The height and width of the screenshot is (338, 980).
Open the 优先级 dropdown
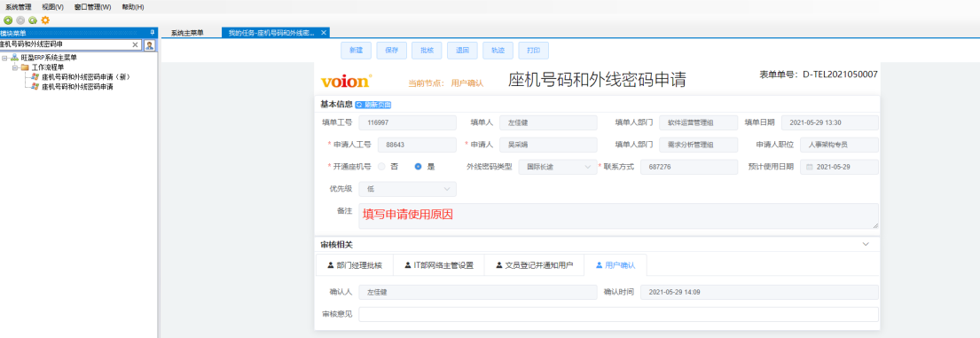point(407,189)
